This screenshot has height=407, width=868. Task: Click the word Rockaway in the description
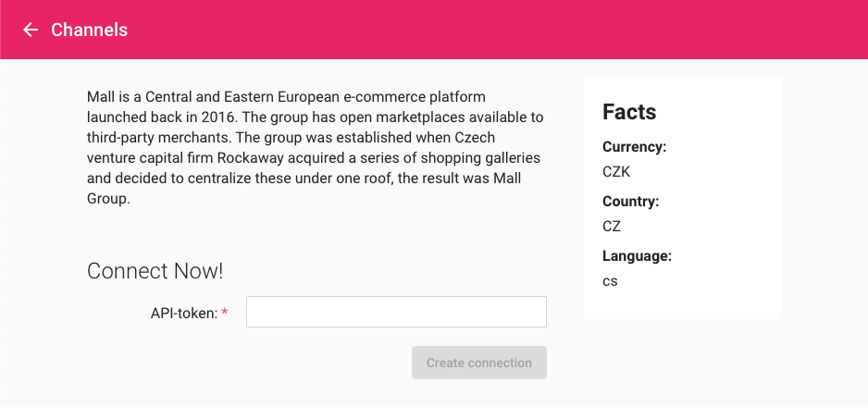(x=250, y=158)
